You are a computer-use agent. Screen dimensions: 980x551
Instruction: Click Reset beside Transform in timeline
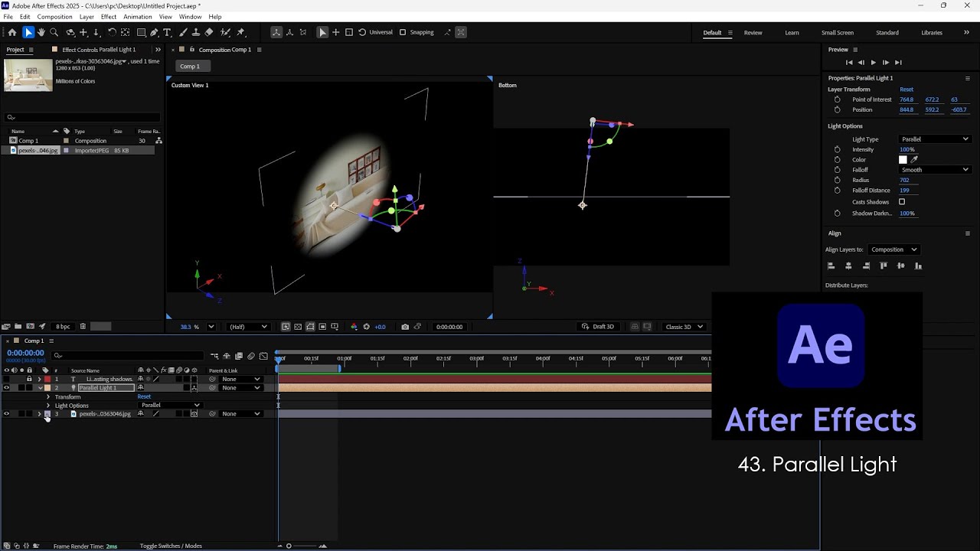pos(144,397)
